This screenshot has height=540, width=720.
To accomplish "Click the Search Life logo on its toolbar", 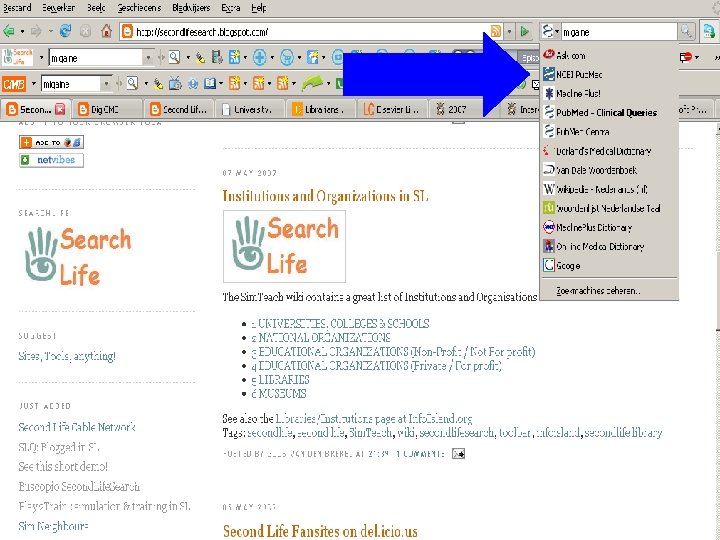I will (x=17, y=57).
